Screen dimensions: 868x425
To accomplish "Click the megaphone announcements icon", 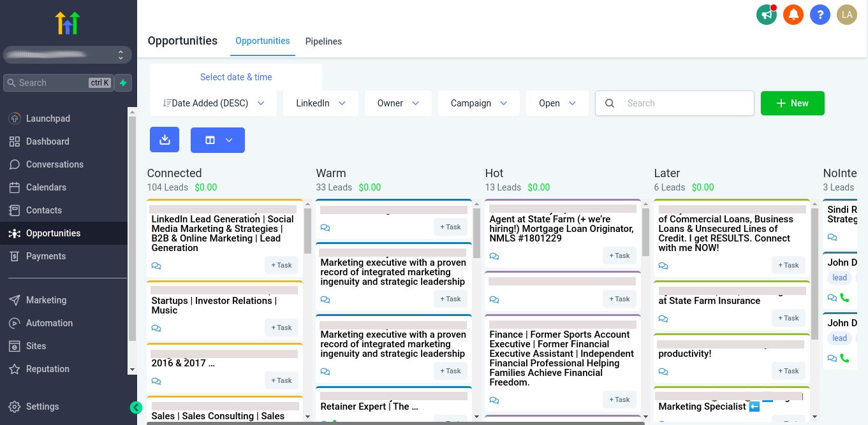I will pos(766,14).
